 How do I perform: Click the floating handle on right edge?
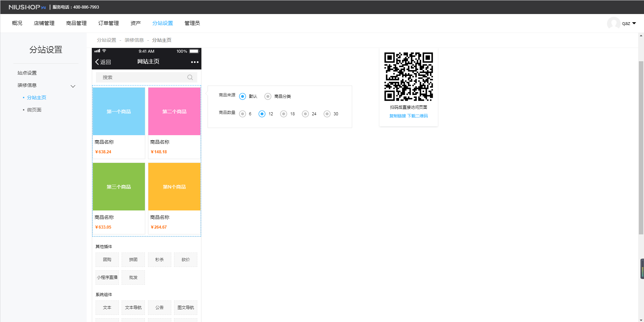coord(642,269)
